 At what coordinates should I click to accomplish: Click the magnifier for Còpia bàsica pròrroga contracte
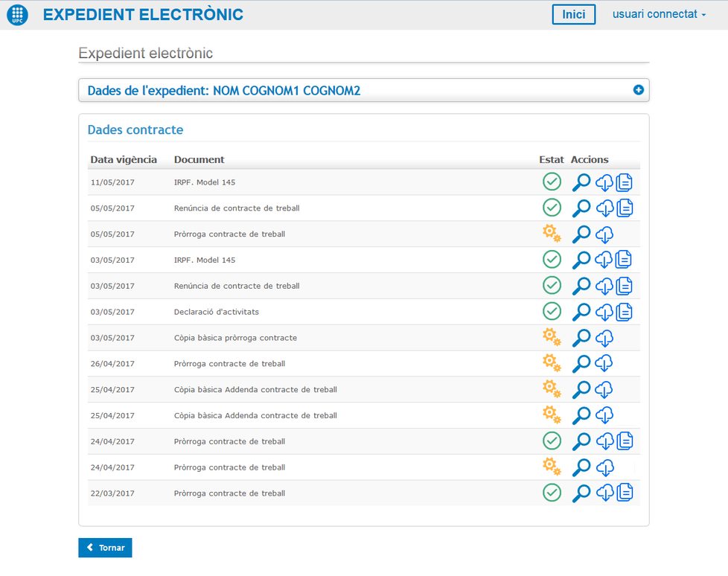[x=581, y=338]
